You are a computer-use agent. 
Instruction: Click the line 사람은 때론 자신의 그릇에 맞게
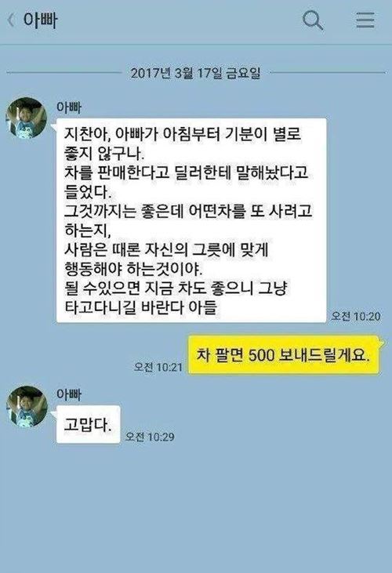point(166,249)
